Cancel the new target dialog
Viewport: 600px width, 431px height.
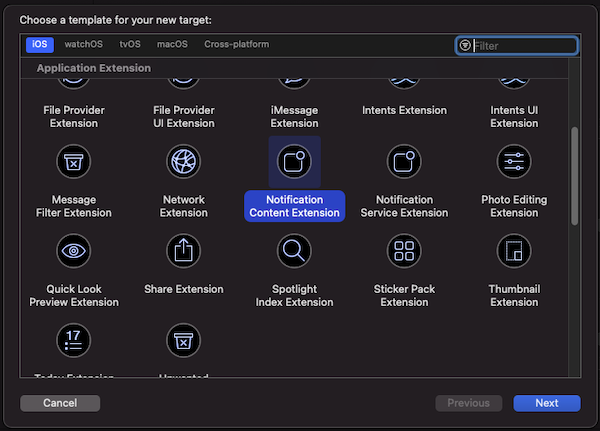60,403
